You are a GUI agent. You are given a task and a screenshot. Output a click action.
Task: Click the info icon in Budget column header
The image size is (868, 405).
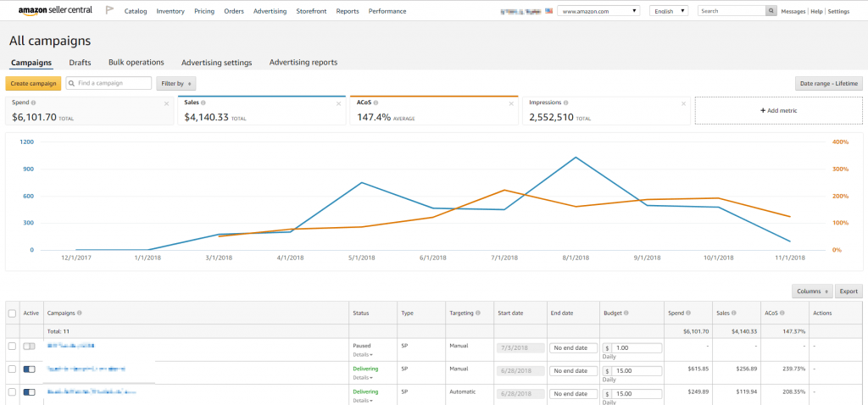click(626, 313)
